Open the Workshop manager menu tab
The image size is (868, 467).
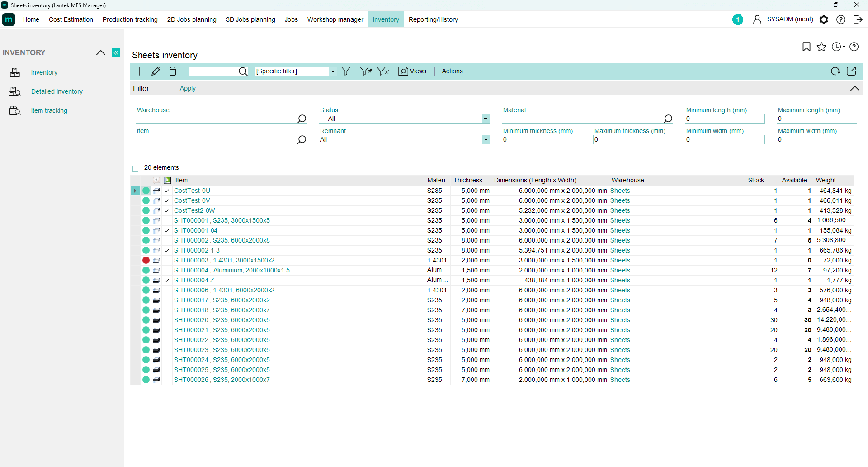[x=335, y=19]
